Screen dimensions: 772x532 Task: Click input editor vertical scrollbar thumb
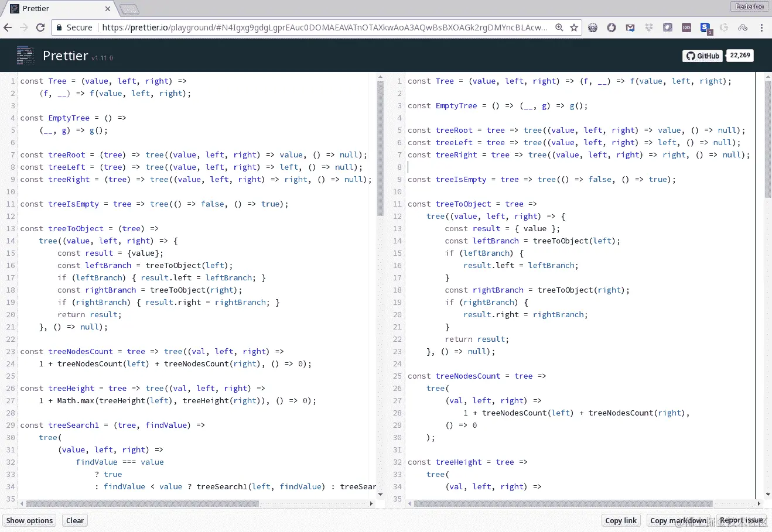point(380,148)
